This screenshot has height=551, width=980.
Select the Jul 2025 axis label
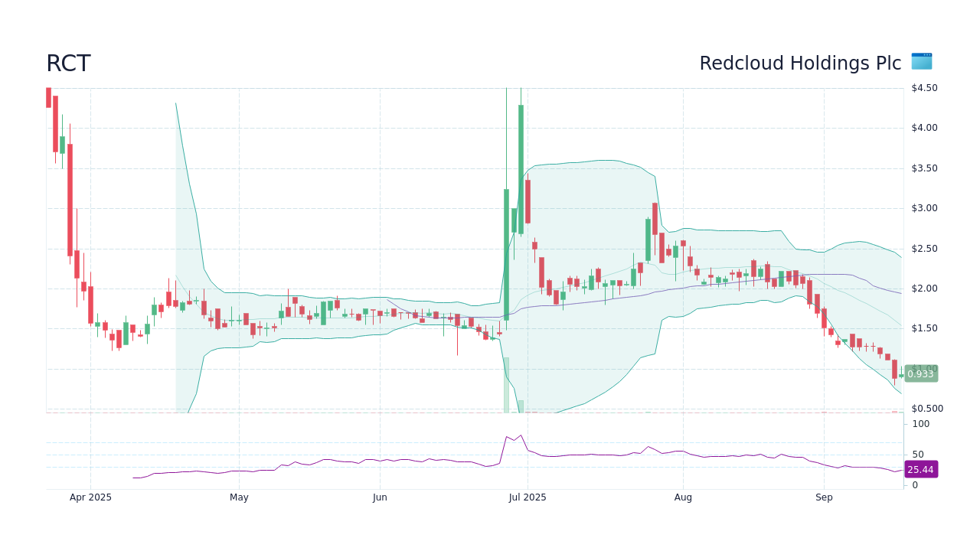pos(528,497)
